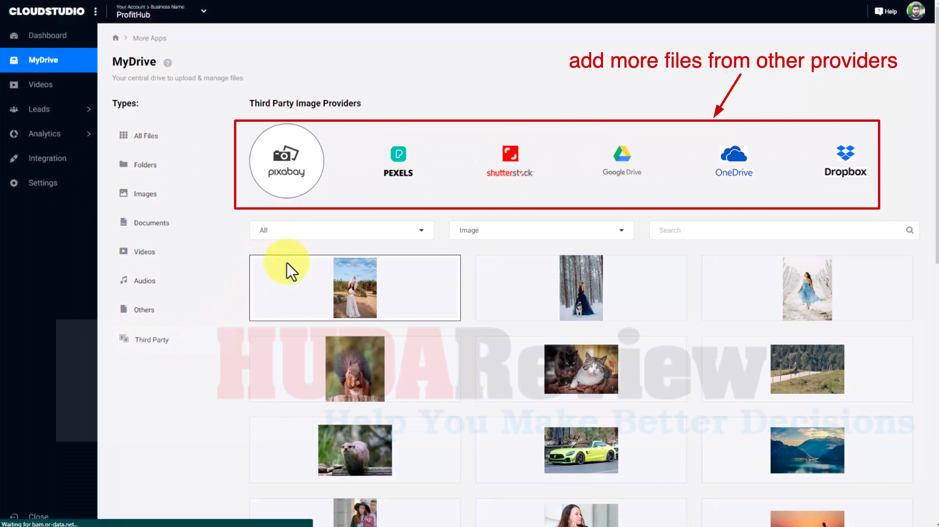
Task: Click the search magnifier icon
Action: [909, 230]
